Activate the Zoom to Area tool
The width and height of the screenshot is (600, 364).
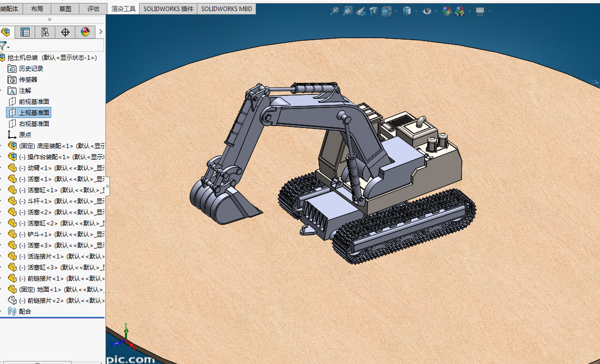(347, 11)
